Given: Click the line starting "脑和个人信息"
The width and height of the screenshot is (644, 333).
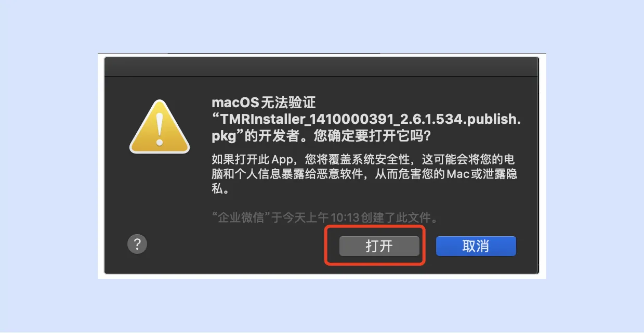Looking at the screenshot, I should [364, 174].
